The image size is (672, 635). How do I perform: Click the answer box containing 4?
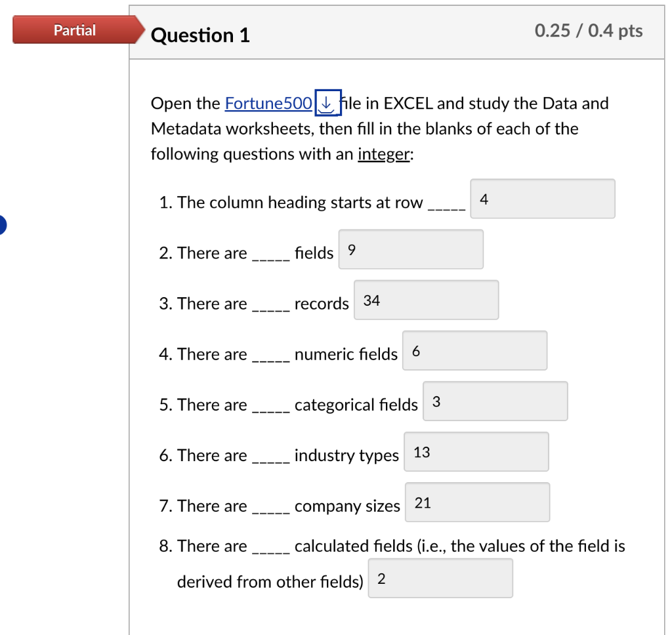[542, 199]
